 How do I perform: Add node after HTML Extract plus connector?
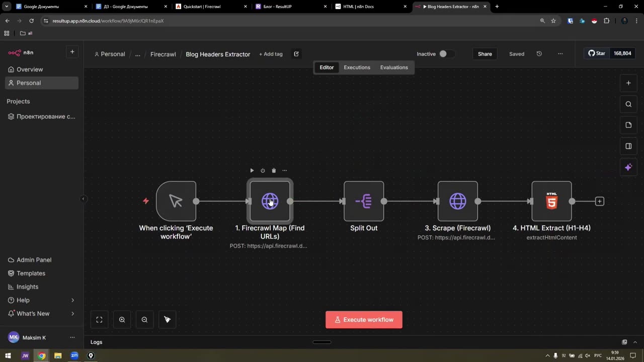[599, 201]
